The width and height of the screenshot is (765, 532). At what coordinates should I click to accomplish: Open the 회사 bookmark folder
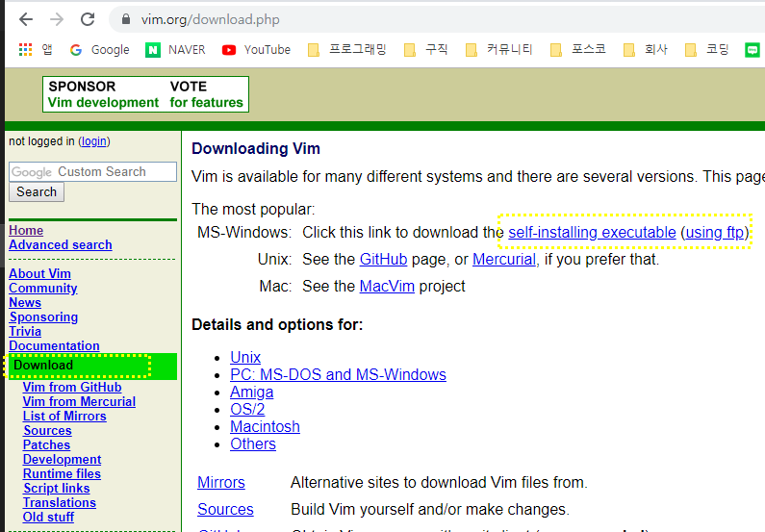pyautogui.click(x=646, y=50)
